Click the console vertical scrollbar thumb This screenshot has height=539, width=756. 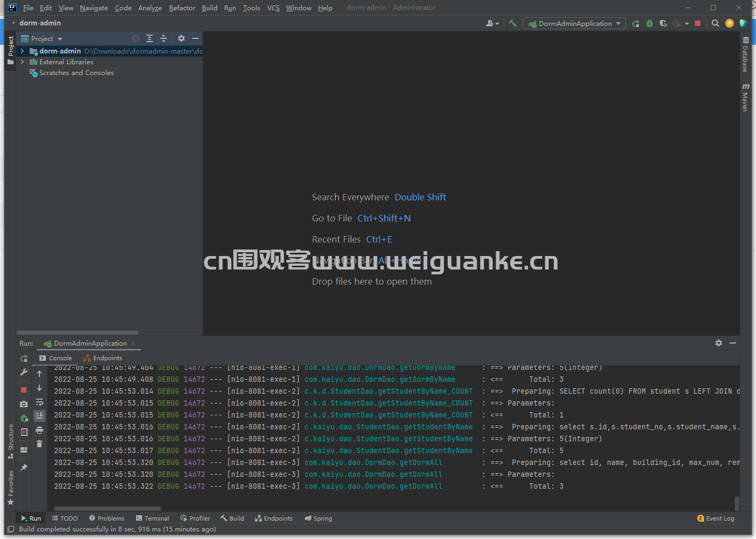point(737,503)
